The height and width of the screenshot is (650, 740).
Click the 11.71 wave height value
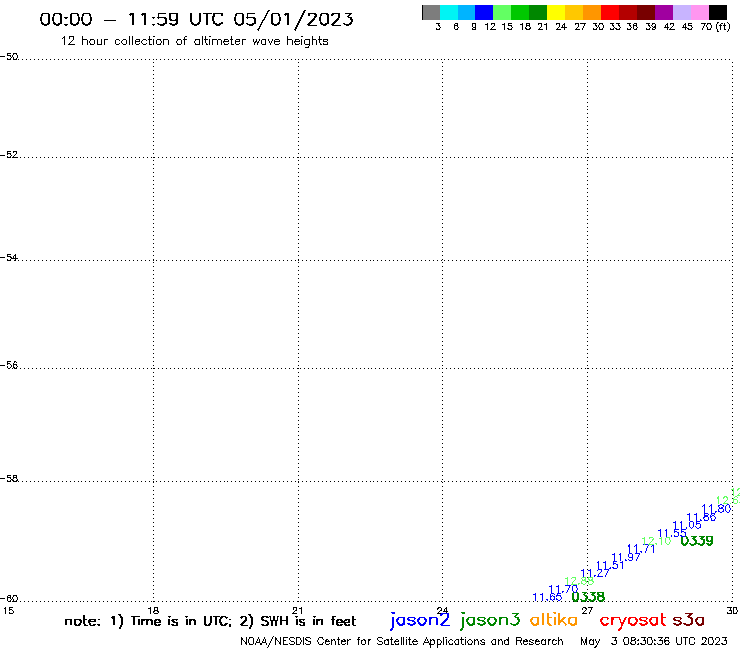(641, 549)
